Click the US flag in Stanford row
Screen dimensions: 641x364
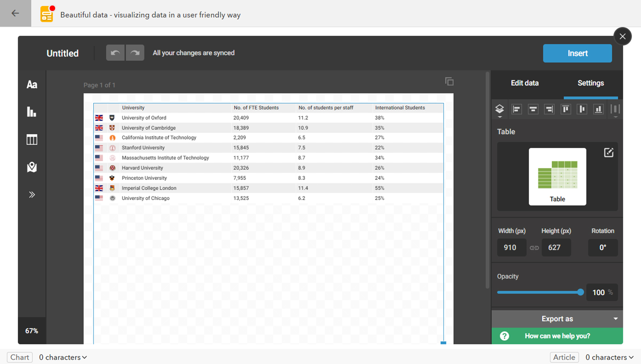click(99, 148)
